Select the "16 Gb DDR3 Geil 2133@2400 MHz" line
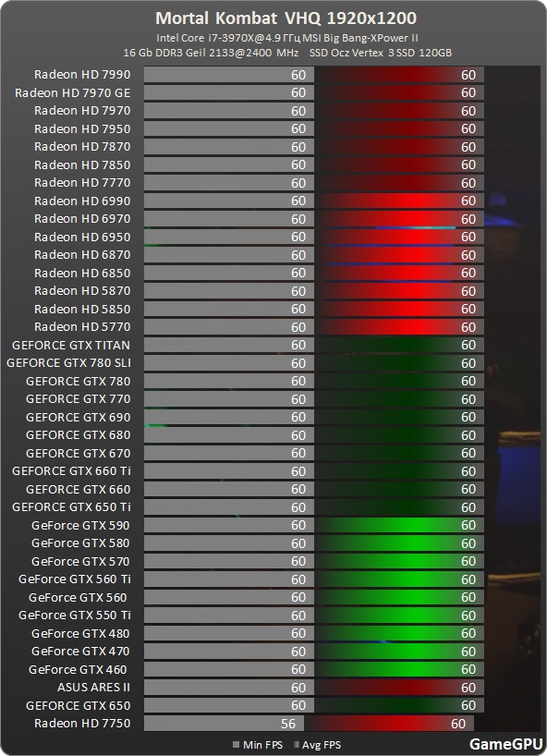547x756 pixels. tap(211, 53)
